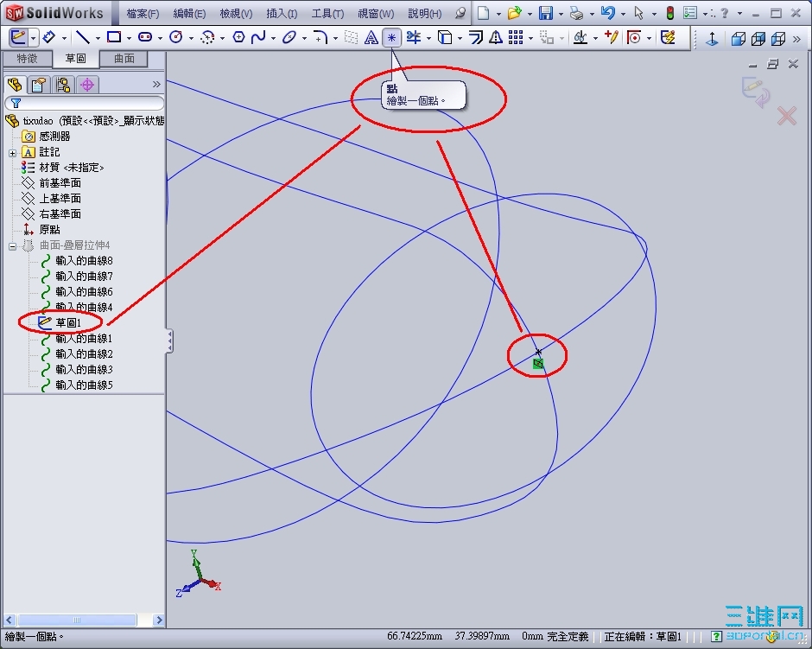The width and height of the screenshot is (812, 649).
Task: Open Rectangle tool dropdown arrow
Action: click(129, 38)
